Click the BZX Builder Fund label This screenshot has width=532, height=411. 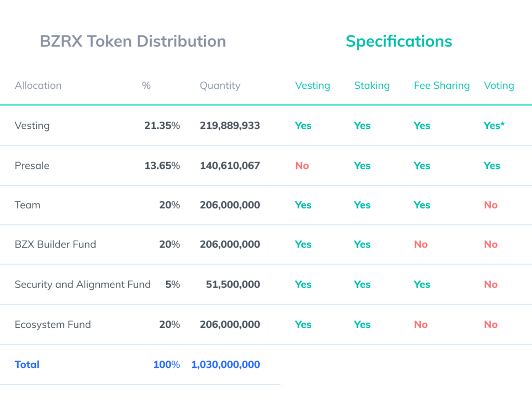coord(55,244)
